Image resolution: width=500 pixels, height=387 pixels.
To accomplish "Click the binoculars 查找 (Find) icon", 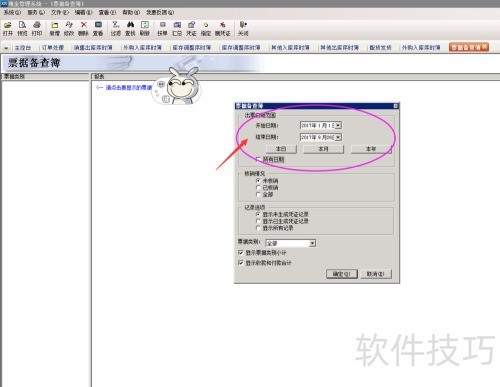I will coord(130,25).
